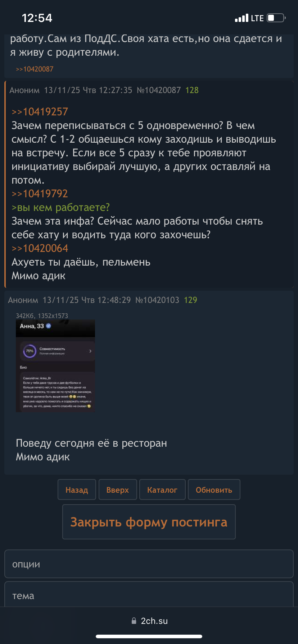
Task: Tap the lock icon beside 2ch.su
Action: [x=134, y=621]
